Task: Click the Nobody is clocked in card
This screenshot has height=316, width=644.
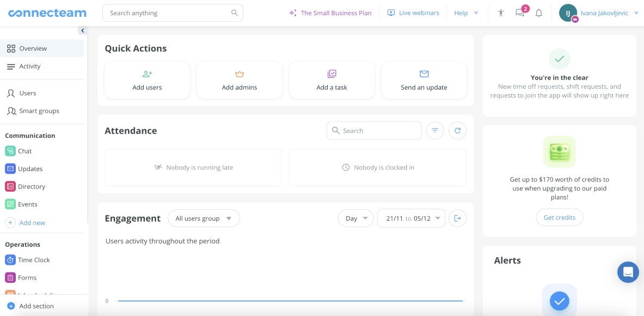Action: 378,167
